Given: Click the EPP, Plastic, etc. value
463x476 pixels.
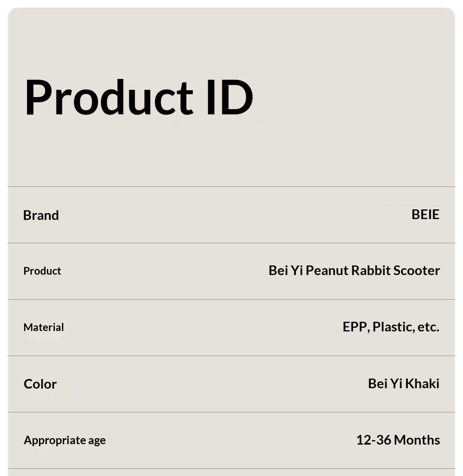Looking at the screenshot, I should [x=391, y=327].
